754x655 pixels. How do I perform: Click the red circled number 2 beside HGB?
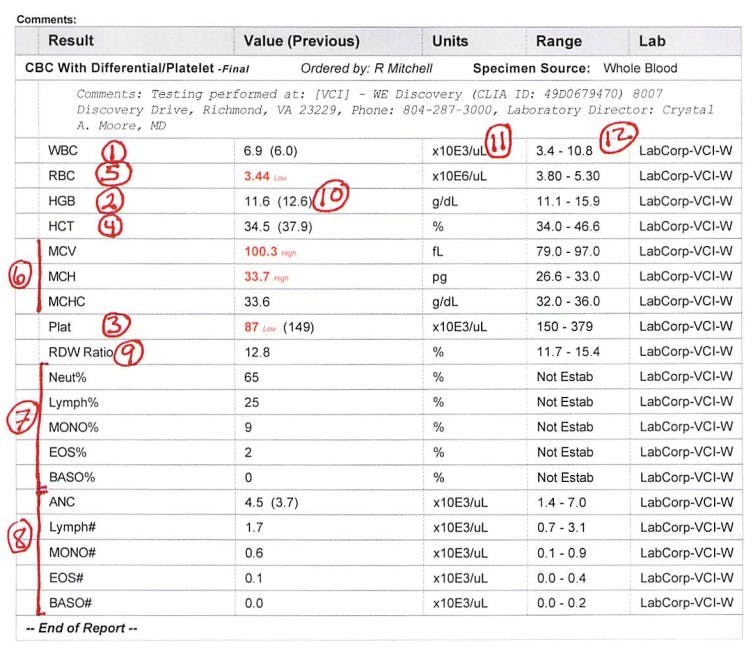tap(110, 201)
